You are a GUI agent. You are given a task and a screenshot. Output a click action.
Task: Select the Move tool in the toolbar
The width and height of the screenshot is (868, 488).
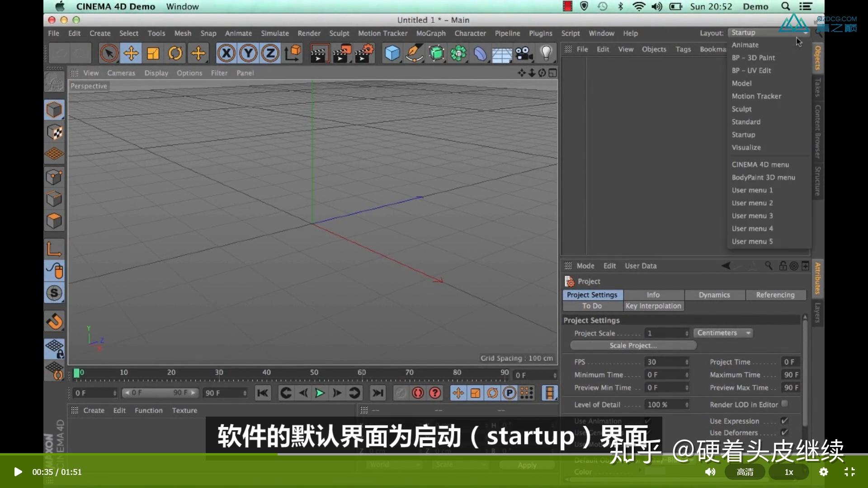(x=131, y=53)
